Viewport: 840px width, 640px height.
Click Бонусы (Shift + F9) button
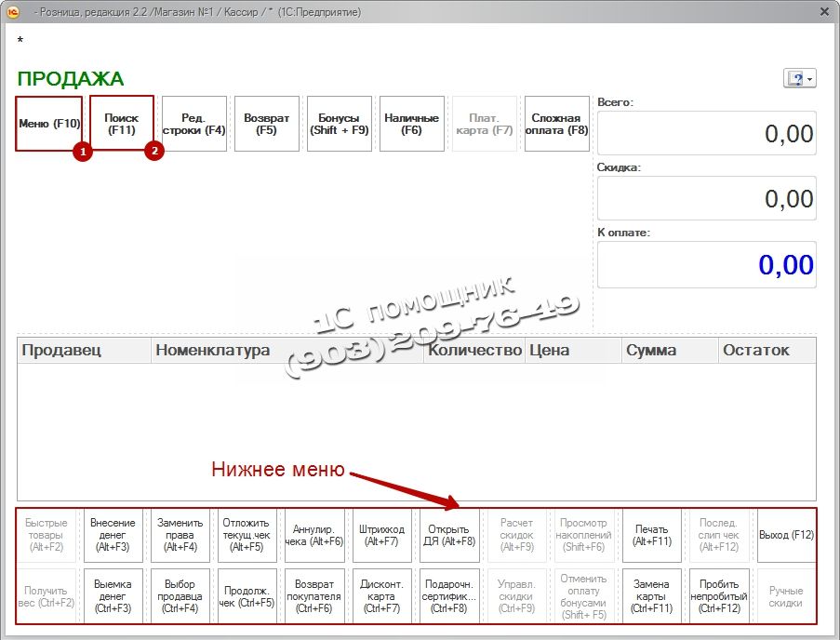[340, 124]
